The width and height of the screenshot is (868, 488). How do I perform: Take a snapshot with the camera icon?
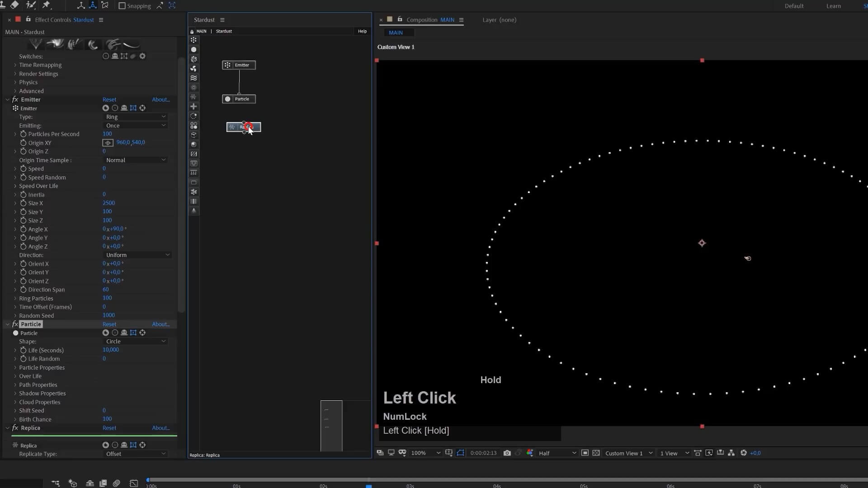pyautogui.click(x=507, y=453)
